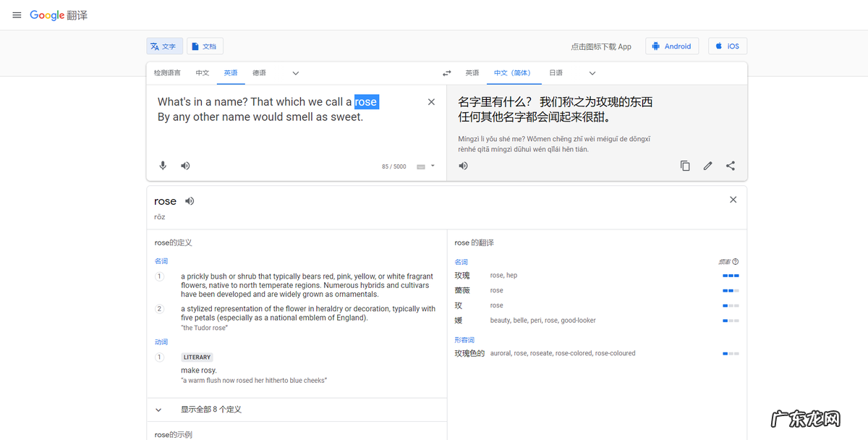Click the frequency bars next to 玫瑰
The height and width of the screenshot is (440, 868).
pos(730,275)
